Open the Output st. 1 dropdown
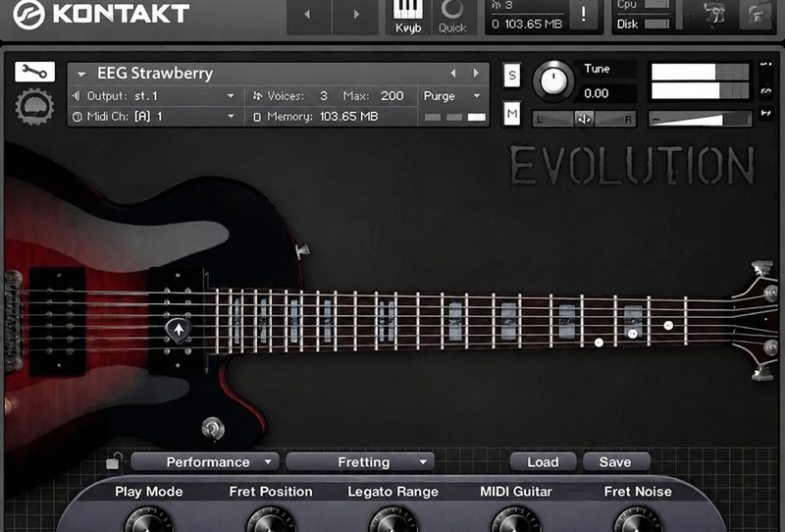This screenshot has height=532, width=785. point(156,95)
